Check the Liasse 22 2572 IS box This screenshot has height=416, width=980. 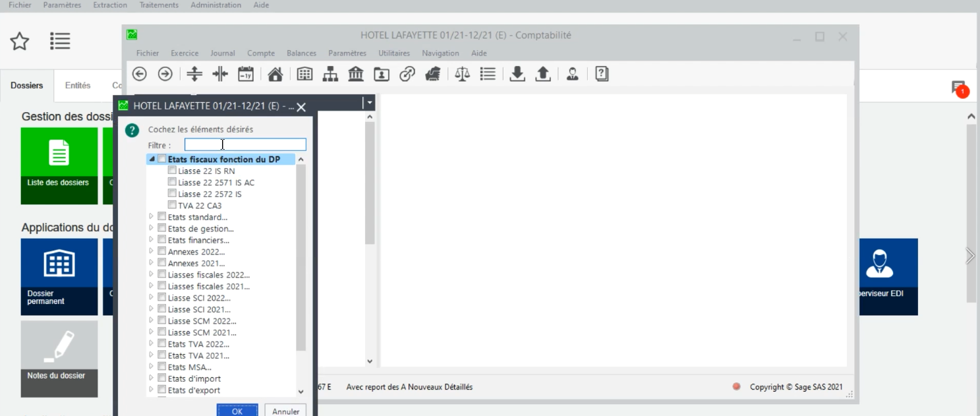coord(172,194)
